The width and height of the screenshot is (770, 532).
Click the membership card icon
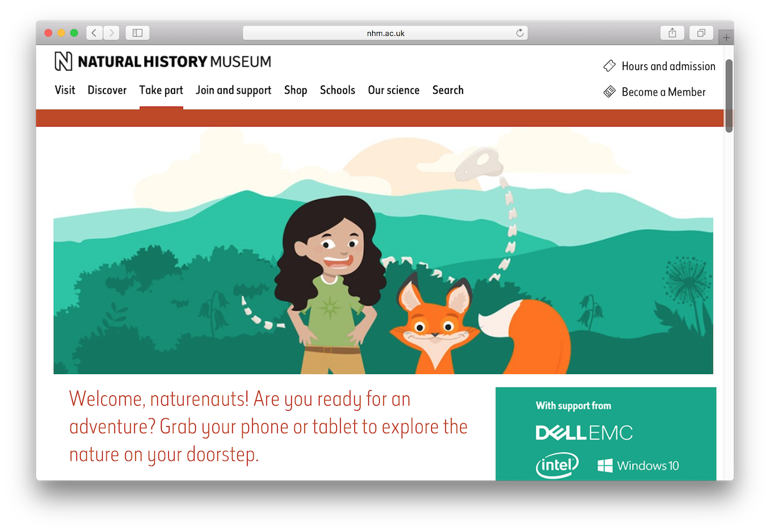click(610, 92)
